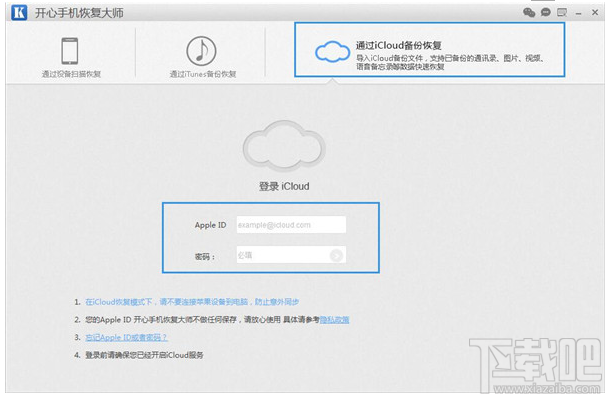Click the blue iCloud cloud icon
This screenshot has width=609, height=399.
point(332,52)
